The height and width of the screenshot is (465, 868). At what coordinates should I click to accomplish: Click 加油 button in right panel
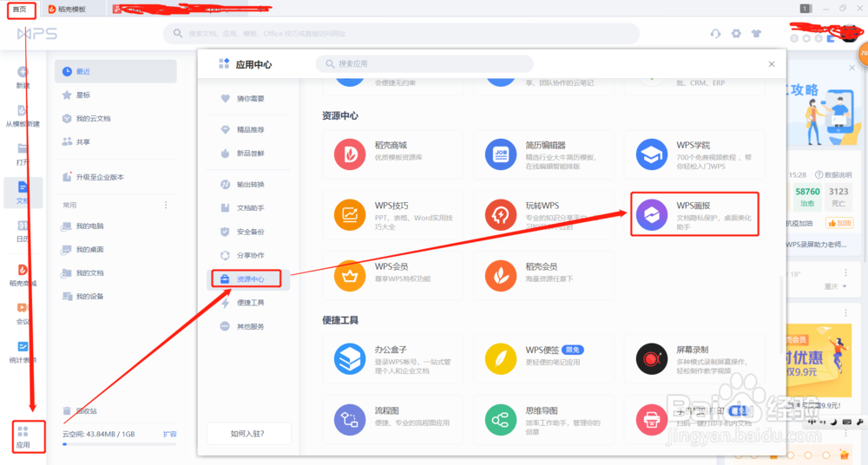[x=839, y=223]
